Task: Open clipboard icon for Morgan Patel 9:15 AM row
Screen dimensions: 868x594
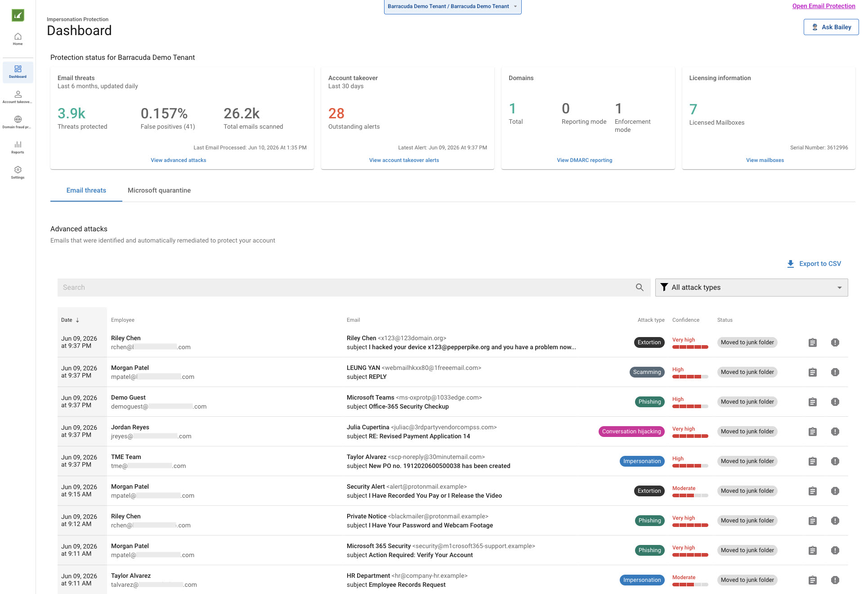Action: click(813, 491)
